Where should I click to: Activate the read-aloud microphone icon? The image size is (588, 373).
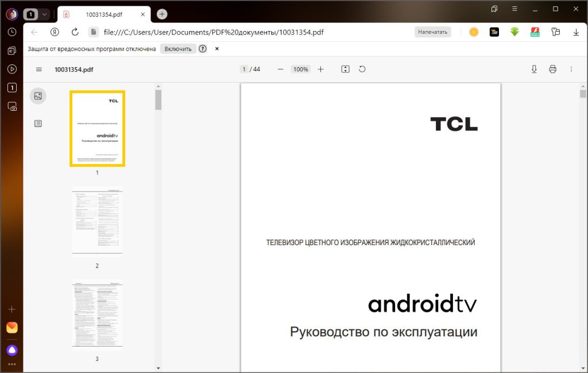click(534, 68)
